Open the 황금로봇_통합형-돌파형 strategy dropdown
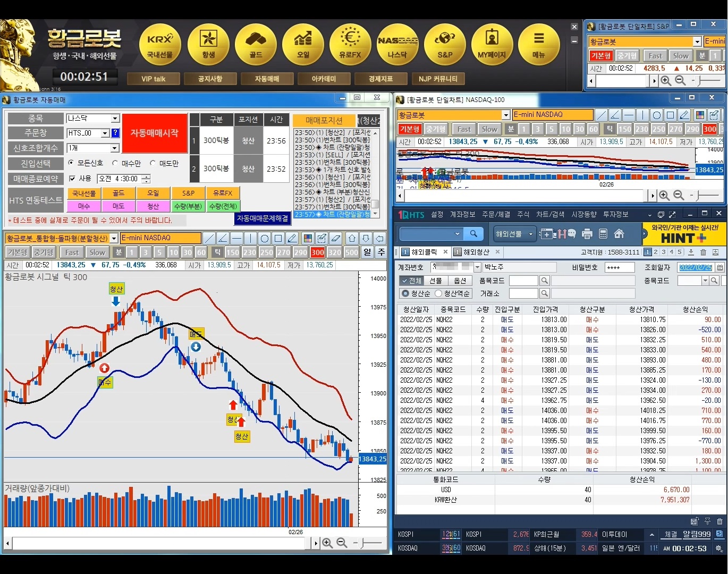 114,238
